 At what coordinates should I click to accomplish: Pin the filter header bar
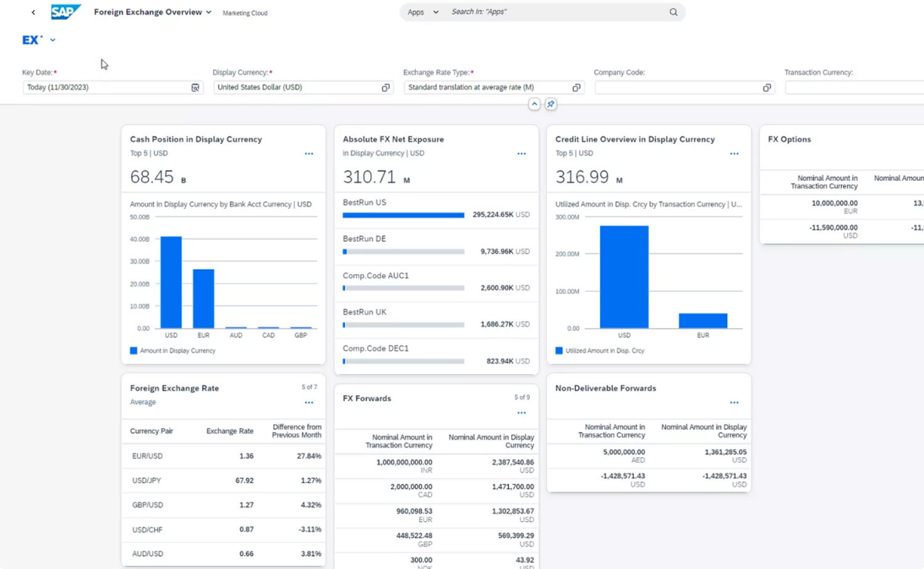551,104
